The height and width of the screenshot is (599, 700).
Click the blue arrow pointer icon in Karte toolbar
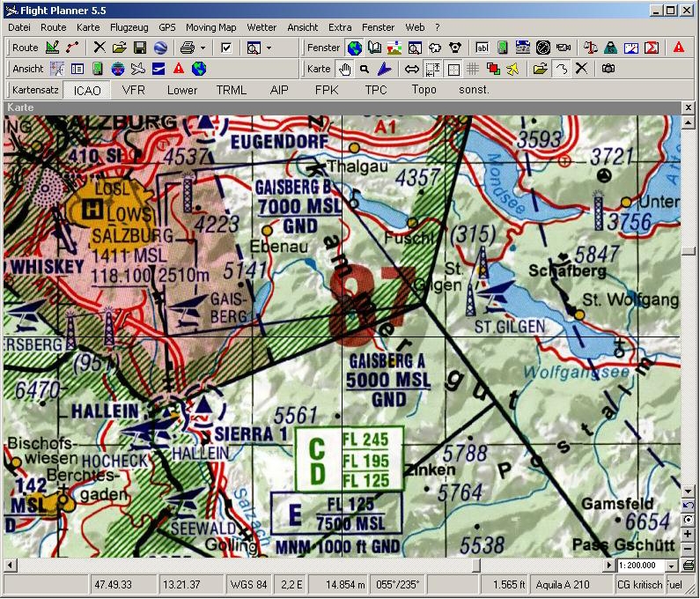coord(385,69)
